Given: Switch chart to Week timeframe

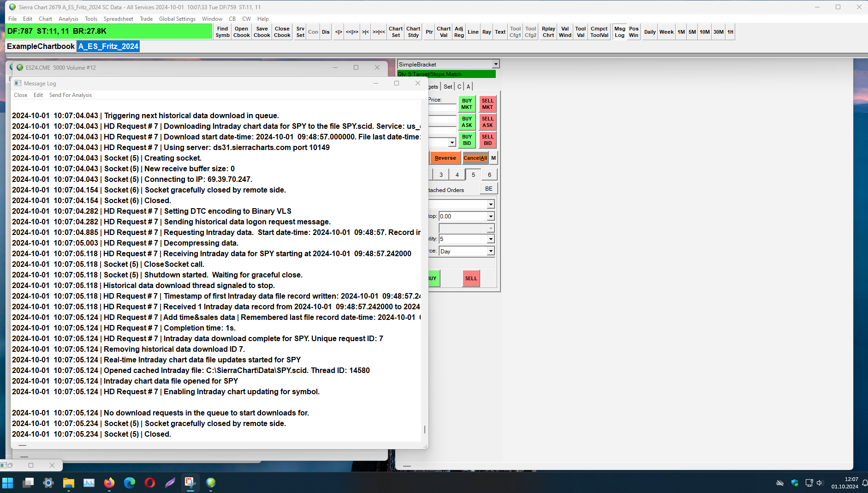Looking at the screenshot, I should tap(666, 32).
